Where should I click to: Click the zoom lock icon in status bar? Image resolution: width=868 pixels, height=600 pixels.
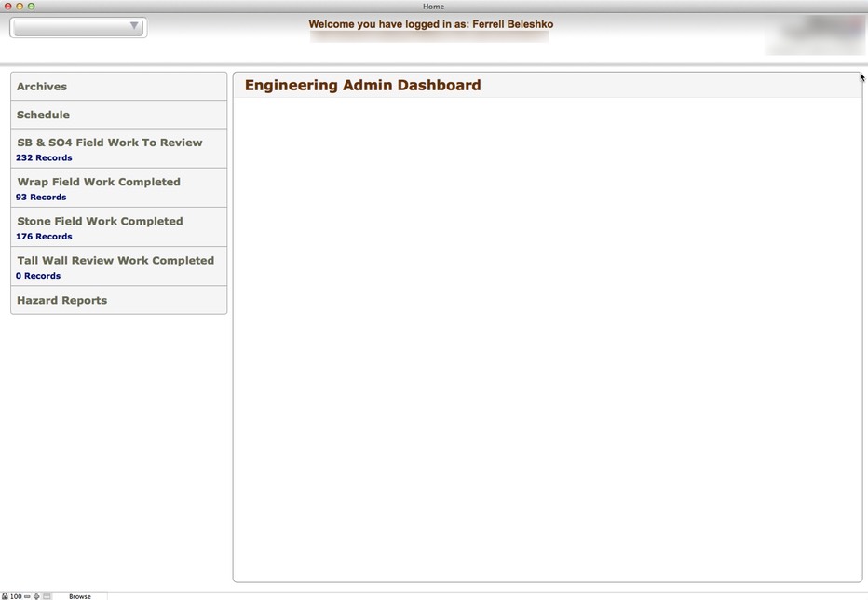(5, 596)
